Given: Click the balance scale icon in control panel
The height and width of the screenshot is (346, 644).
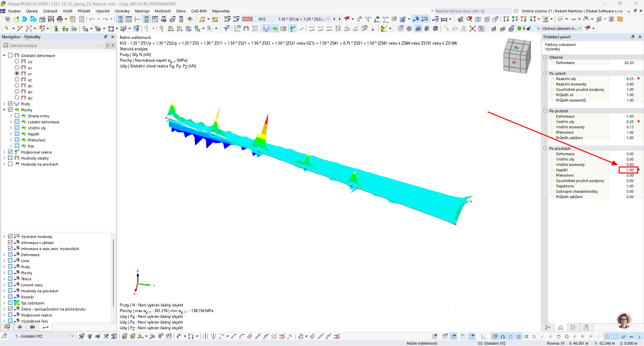Looking at the screenshot, I should click(x=560, y=328).
